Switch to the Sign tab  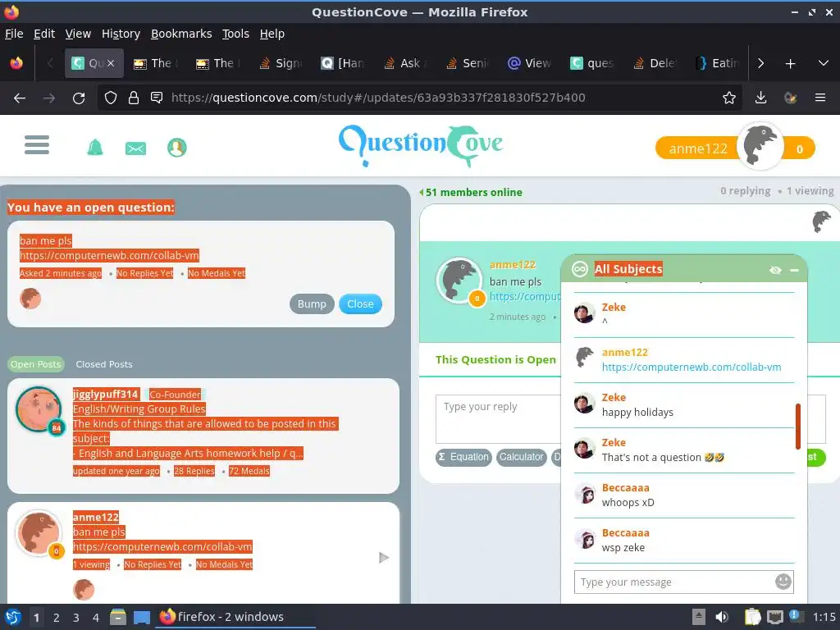281,63
